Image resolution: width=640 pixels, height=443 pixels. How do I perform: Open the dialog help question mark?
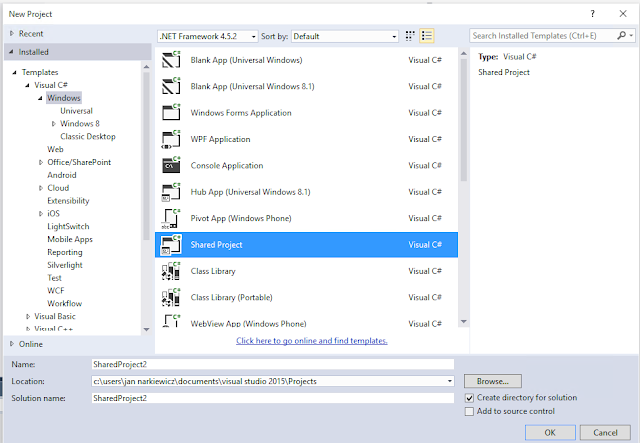pyautogui.click(x=593, y=13)
